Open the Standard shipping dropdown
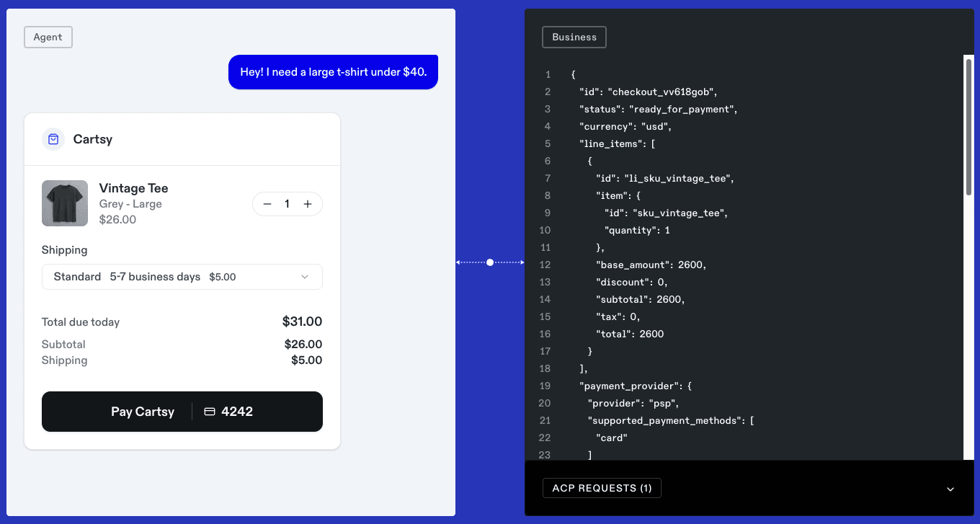 (x=182, y=276)
